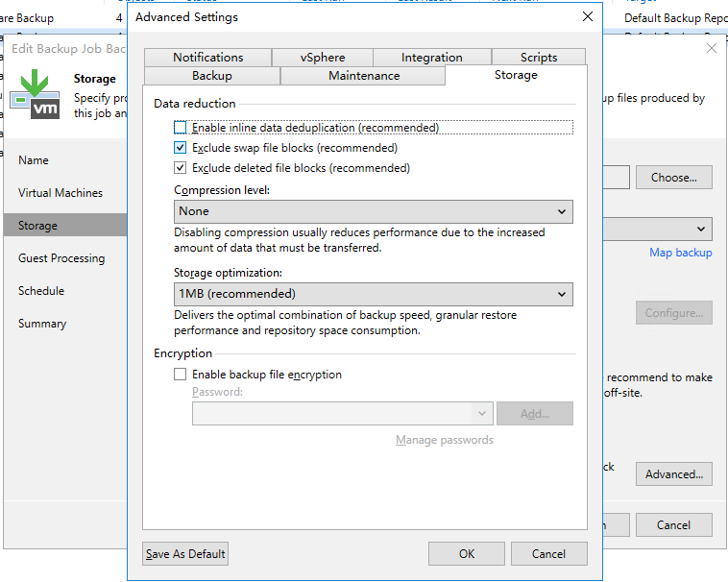Open the Compression level dropdown
The image size is (728, 582).
[374, 211]
